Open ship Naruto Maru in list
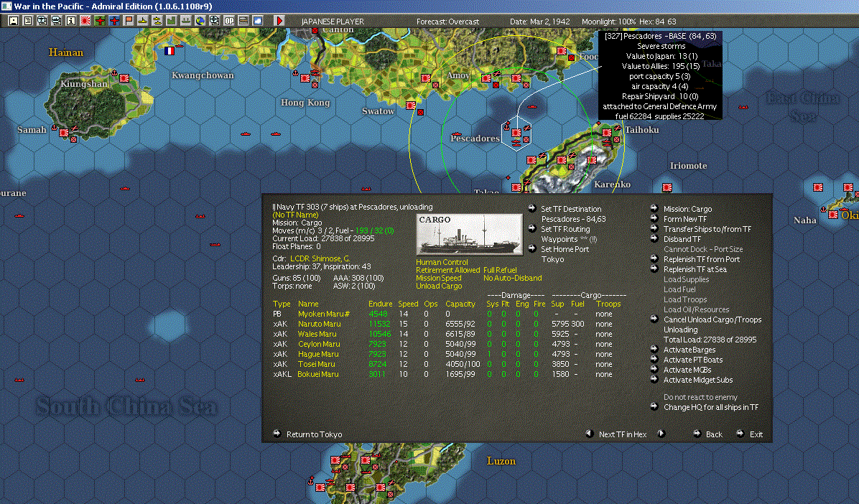This screenshot has height=504, width=859. [320, 324]
